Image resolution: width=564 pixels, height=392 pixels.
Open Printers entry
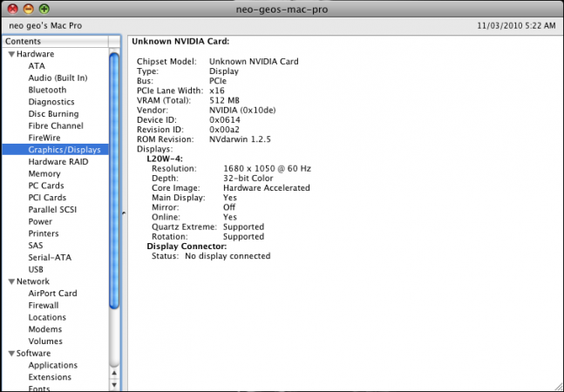[x=44, y=233]
